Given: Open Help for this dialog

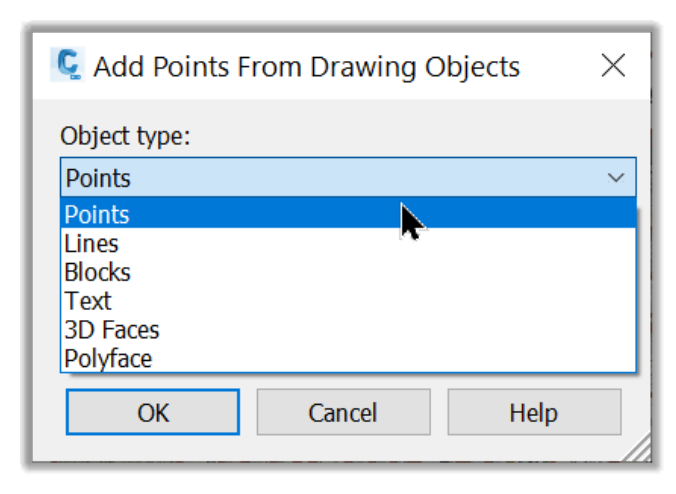Looking at the screenshot, I should pos(534,412).
